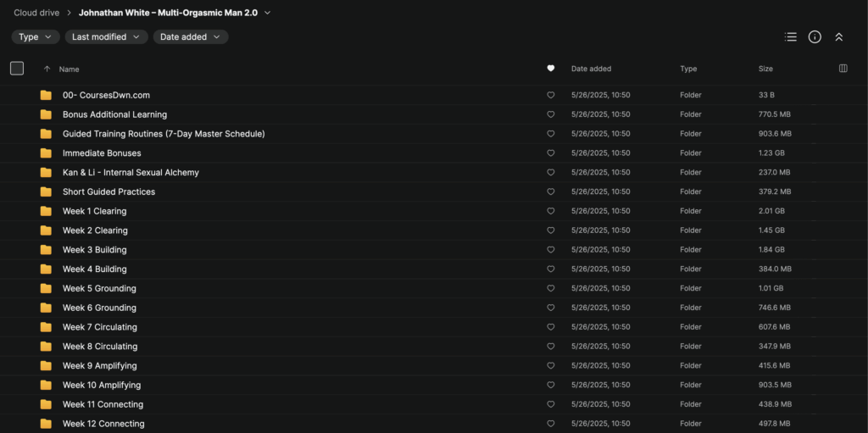Tick the select-all checkbox in header
The image size is (868, 433).
[17, 69]
